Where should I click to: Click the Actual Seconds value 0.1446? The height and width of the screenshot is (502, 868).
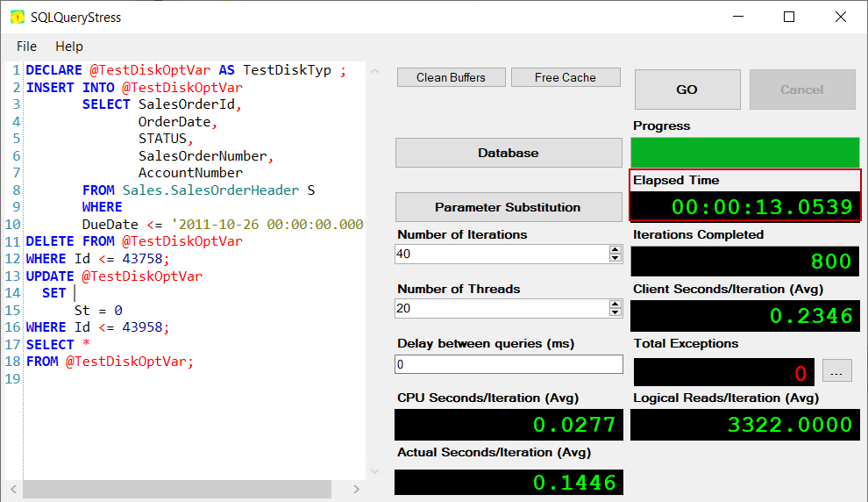coord(574,483)
